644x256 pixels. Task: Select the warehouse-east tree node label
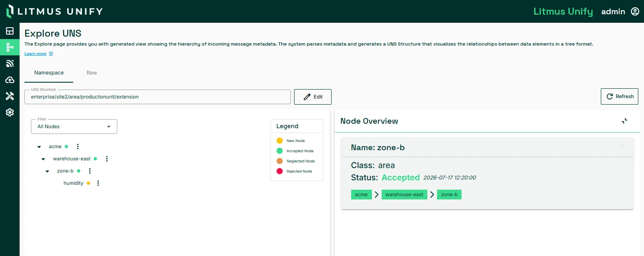(x=72, y=159)
